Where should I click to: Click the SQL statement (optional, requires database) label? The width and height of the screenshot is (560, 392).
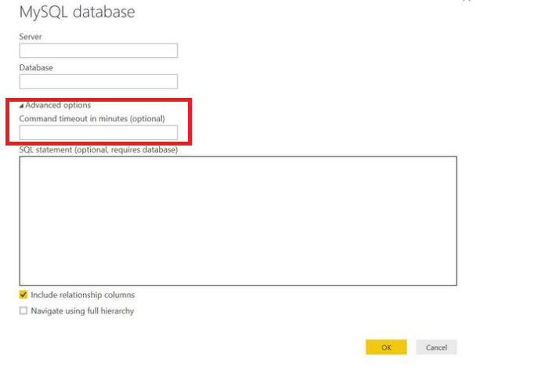(99, 149)
